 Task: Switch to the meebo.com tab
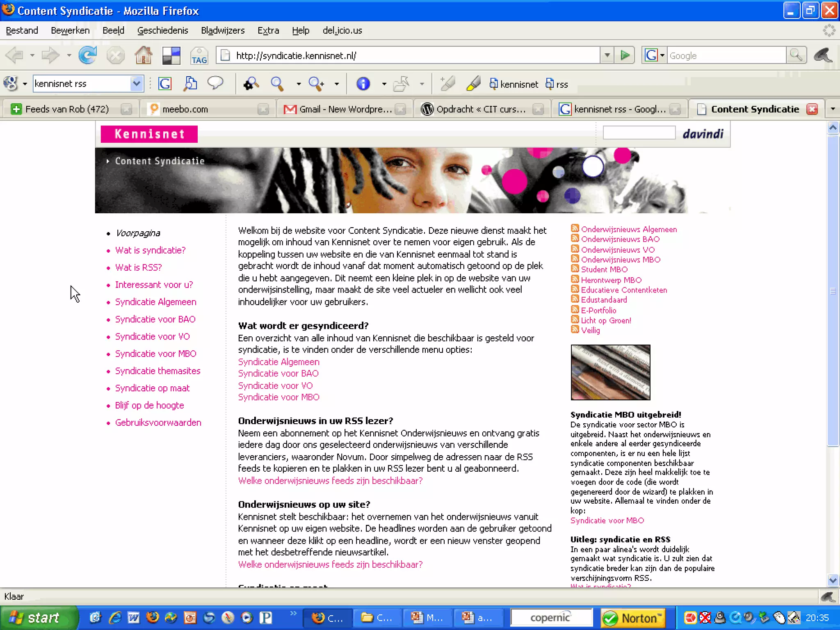(185, 109)
